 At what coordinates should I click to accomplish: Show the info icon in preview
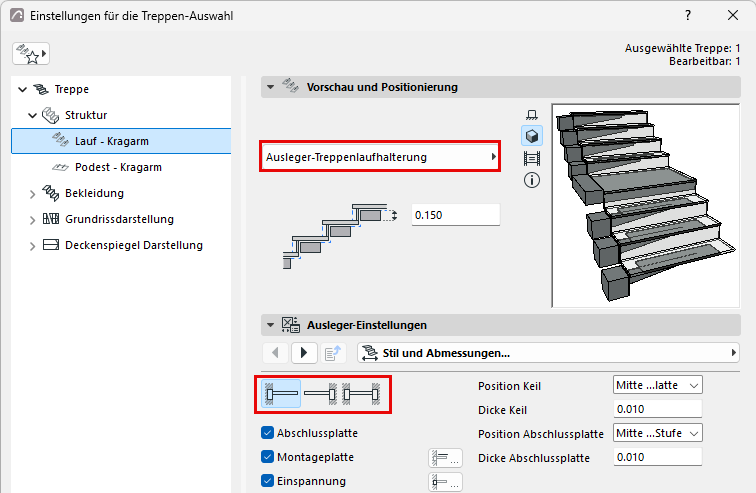[x=532, y=180]
